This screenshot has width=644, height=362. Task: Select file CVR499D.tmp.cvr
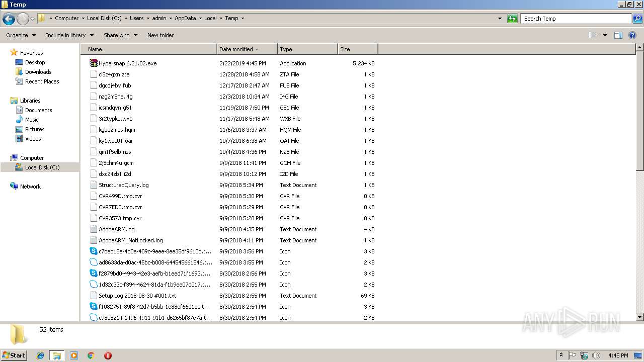click(x=120, y=196)
